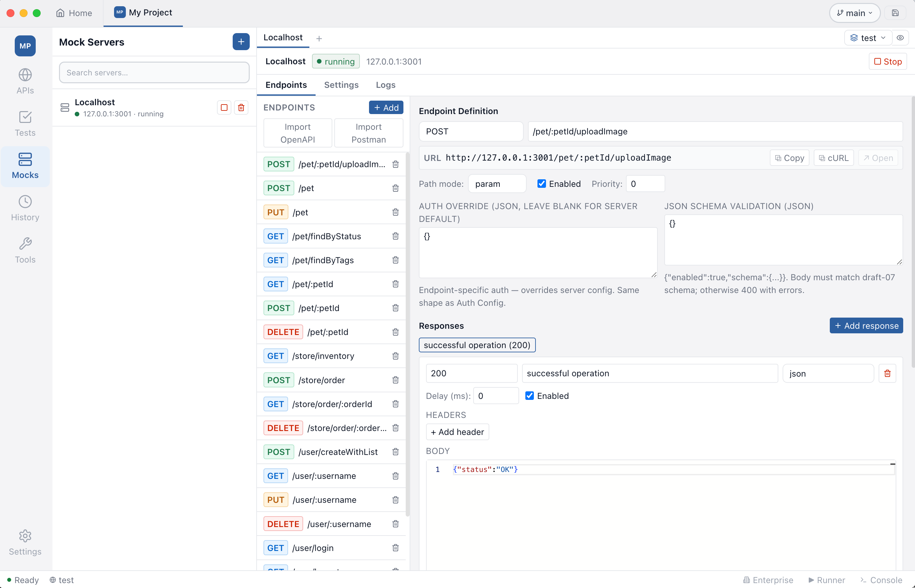The height and width of the screenshot is (588, 915).
Task: Click the JSON Schema Validation textarea
Action: point(783,240)
